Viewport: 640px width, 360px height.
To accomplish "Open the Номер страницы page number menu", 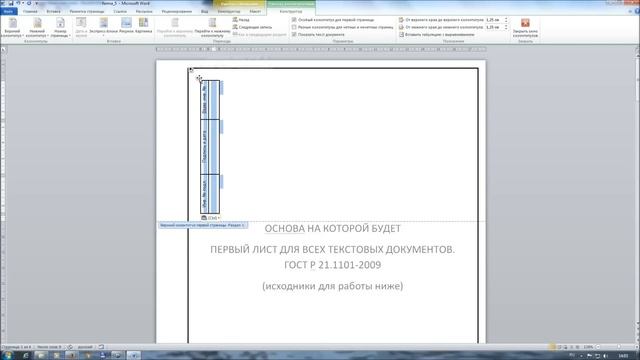I will [x=60, y=28].
